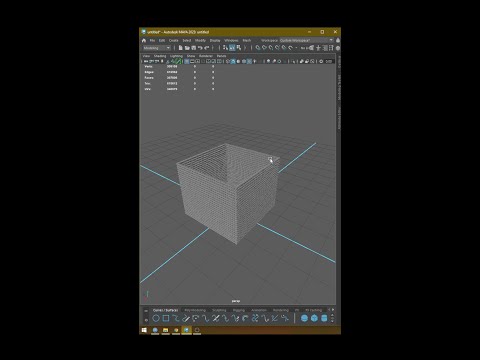Toggle Snap to Curves
The image size is (480, 360).
pyautogui.click(x=264, y=48)
